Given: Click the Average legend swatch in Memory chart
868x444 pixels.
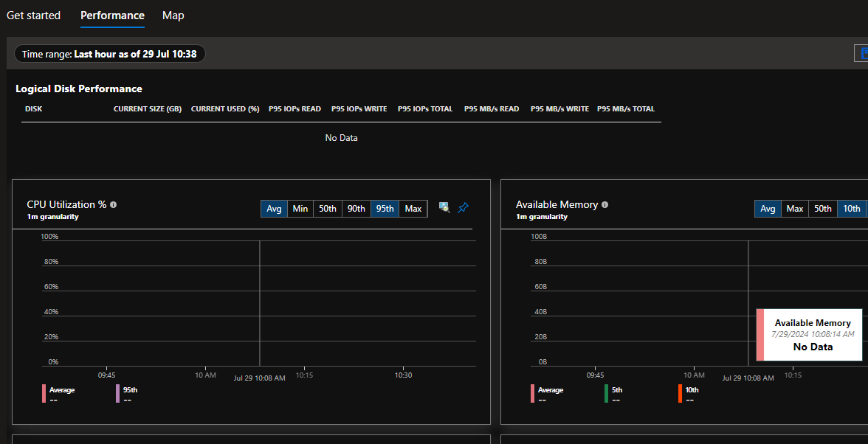Looking at the screenshot, I should point(533,394).
